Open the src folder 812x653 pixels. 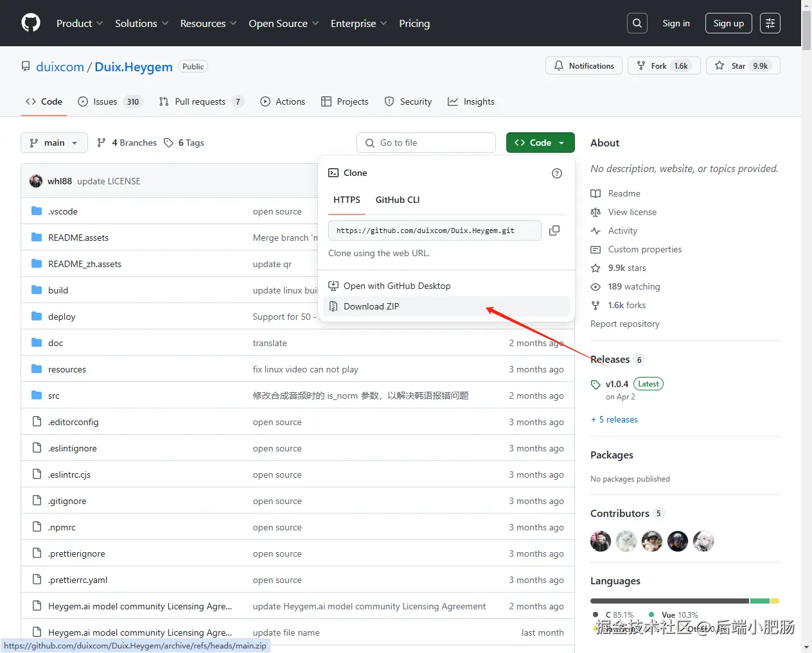coord(54,396)
